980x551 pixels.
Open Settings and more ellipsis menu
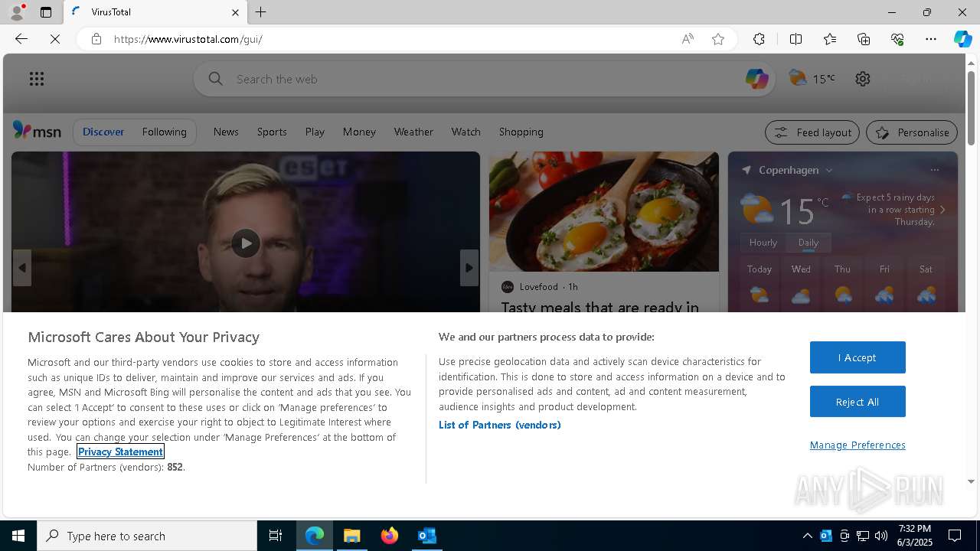tap(931, 39)
